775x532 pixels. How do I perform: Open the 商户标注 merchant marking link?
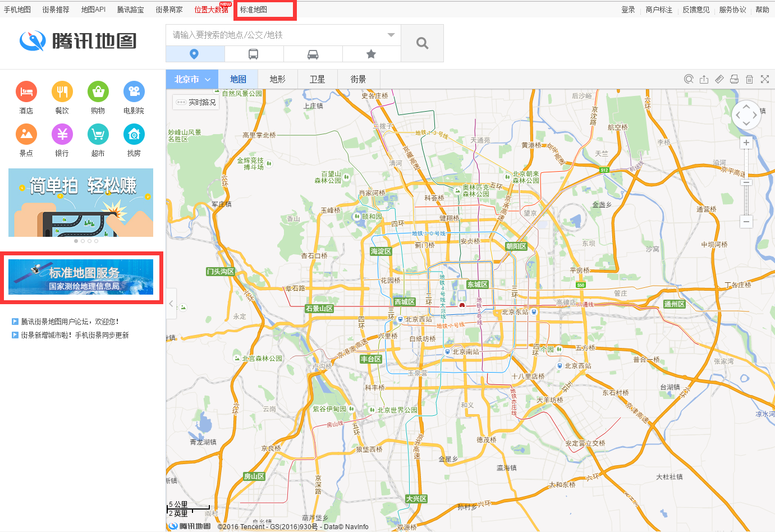(x=659, y=10)
